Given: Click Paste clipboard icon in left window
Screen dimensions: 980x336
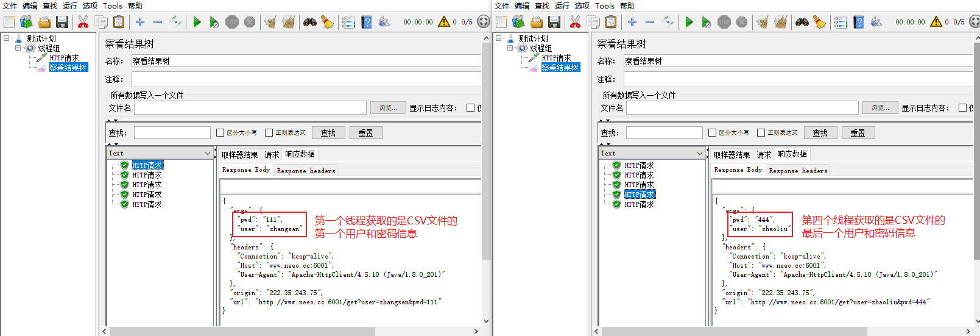Looking at the screenshot, I should (x=119, y=22).
